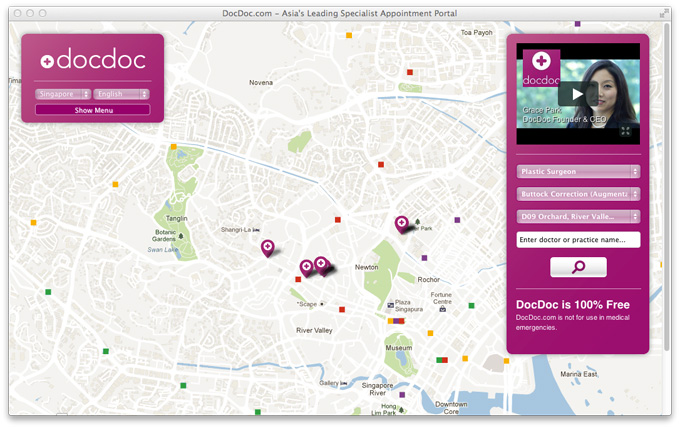Play the Grace Park founder video
The width and height of the screenshot is (680, 428).
point(577,94)
